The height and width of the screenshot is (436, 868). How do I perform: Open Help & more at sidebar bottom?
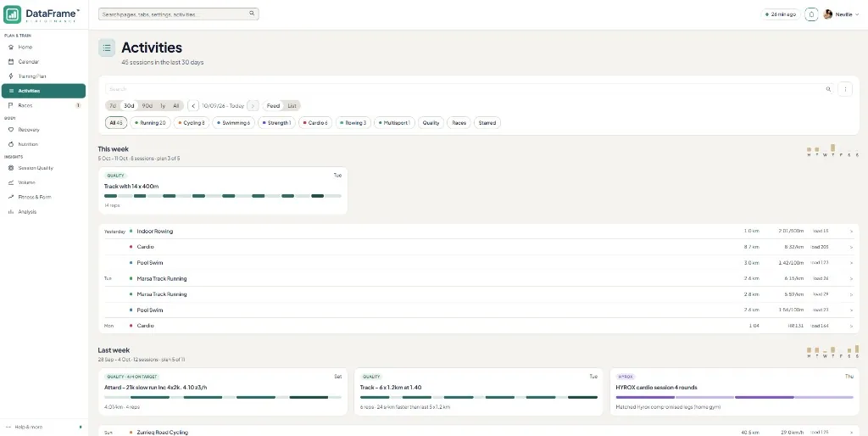[x=44, y=428]
